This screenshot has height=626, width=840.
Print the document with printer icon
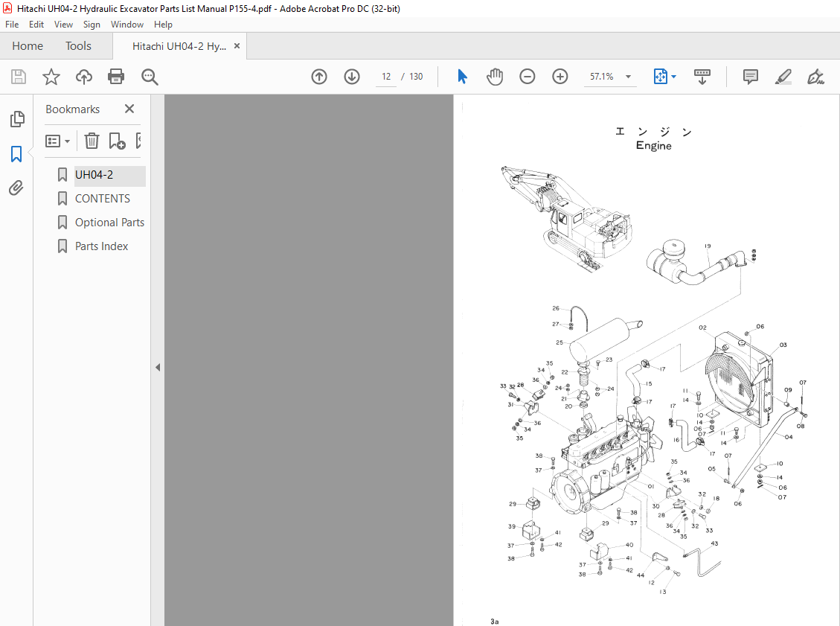click(x=116, y=77)
